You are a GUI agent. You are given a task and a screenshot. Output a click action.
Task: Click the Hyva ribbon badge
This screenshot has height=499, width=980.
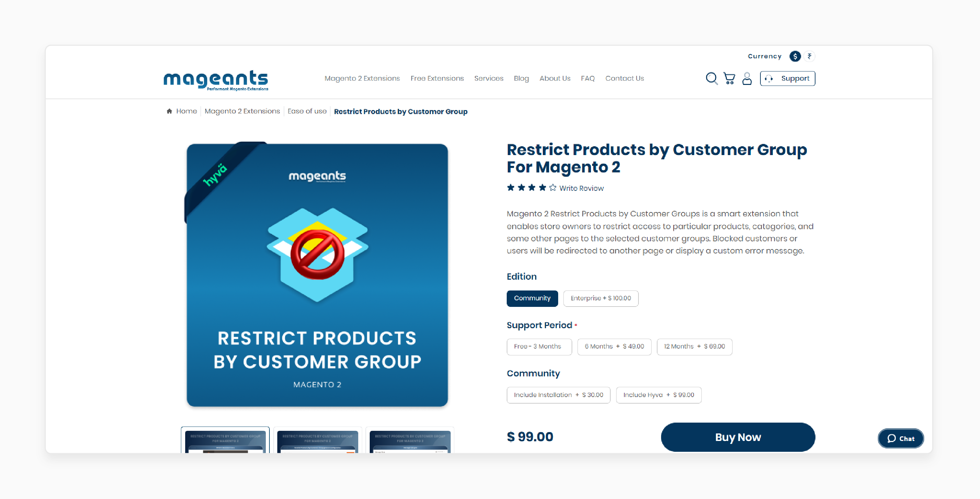point(215,175)
